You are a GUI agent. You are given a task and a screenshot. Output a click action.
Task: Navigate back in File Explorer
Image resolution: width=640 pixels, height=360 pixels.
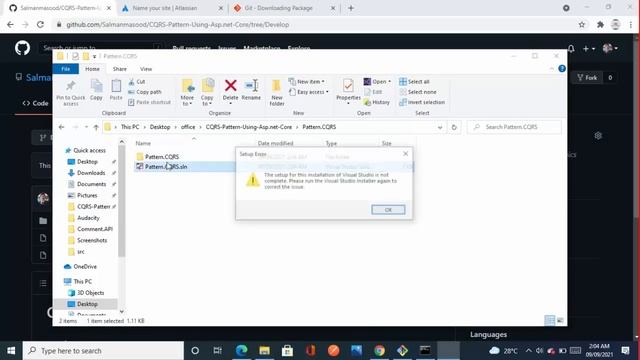62,127
